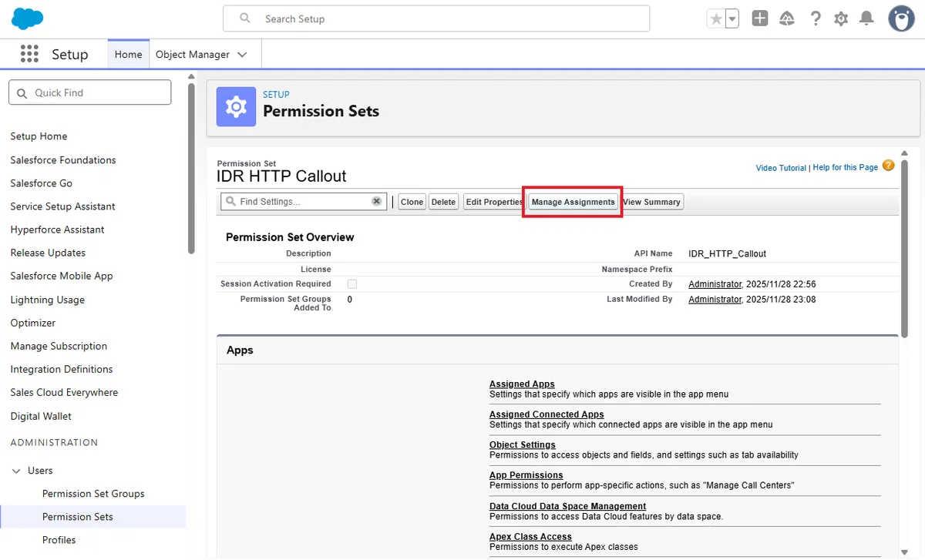
Task: Open the Object Manager tab dropdown chevron
Action: [242, 55]
